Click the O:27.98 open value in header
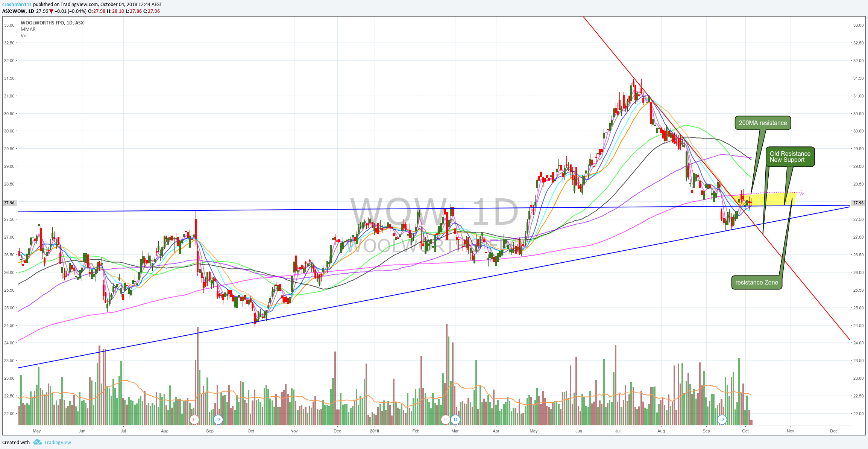 [x=97, y=11]
